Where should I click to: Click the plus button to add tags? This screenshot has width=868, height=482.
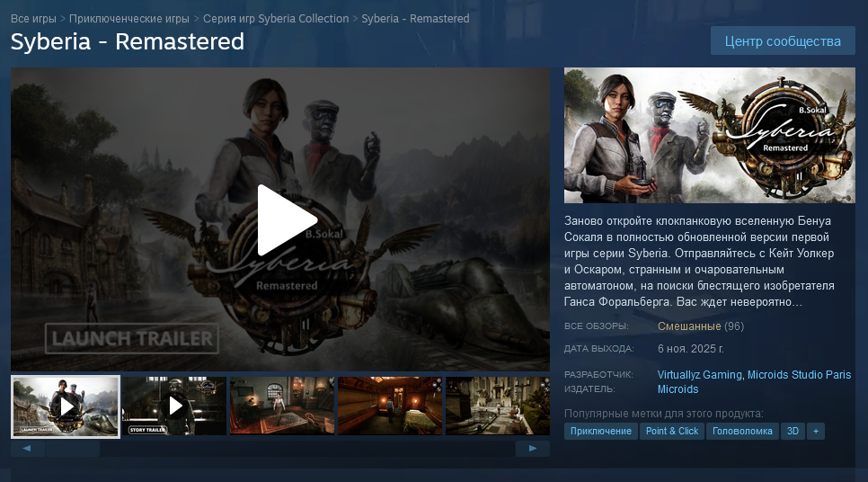816,431
